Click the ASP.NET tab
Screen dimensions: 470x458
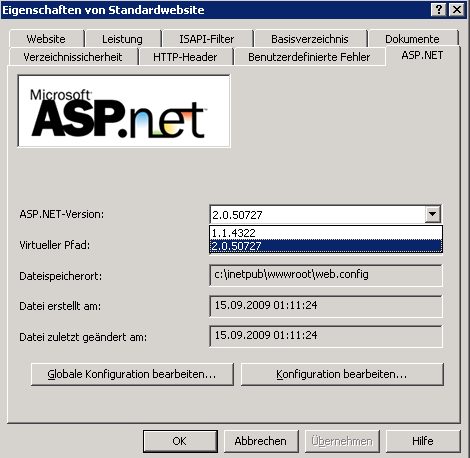point(422,55)
